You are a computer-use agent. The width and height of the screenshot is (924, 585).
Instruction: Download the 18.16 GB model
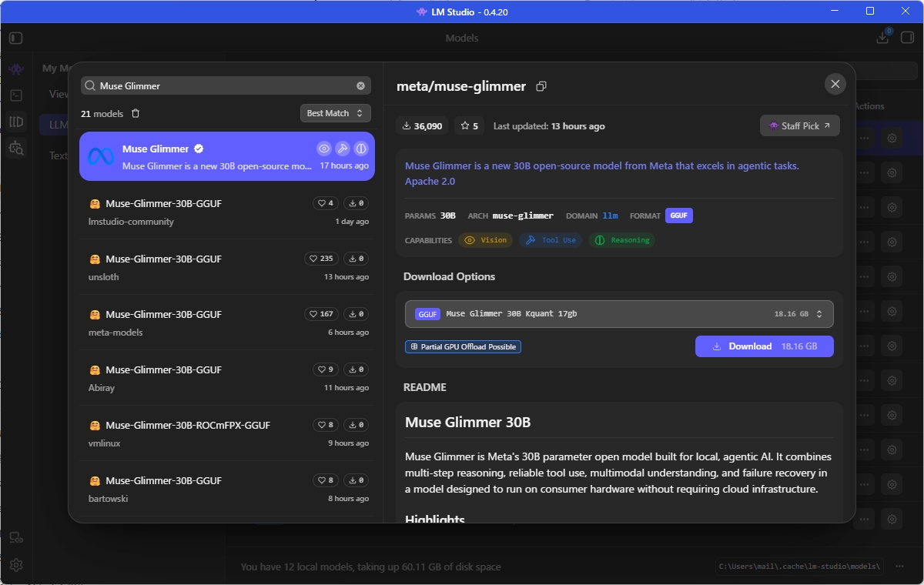coord(765,346)
